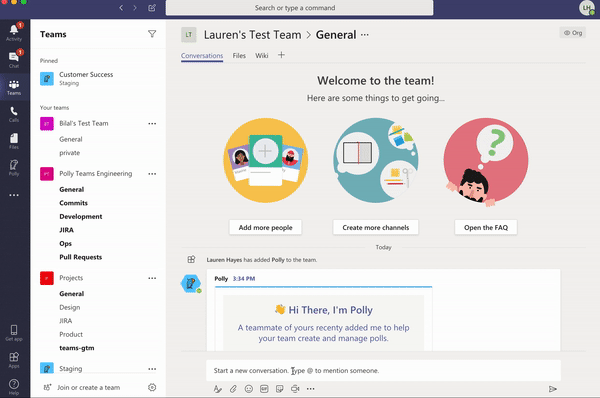This screenshot has width=600, height=398.
Task: Click the attach file paperclip icon
Action: point(233,389)
